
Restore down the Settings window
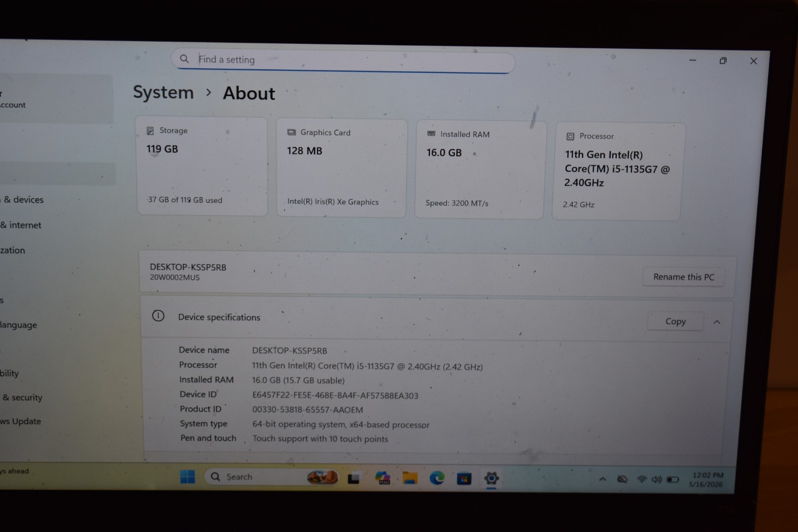pos(723,61)
